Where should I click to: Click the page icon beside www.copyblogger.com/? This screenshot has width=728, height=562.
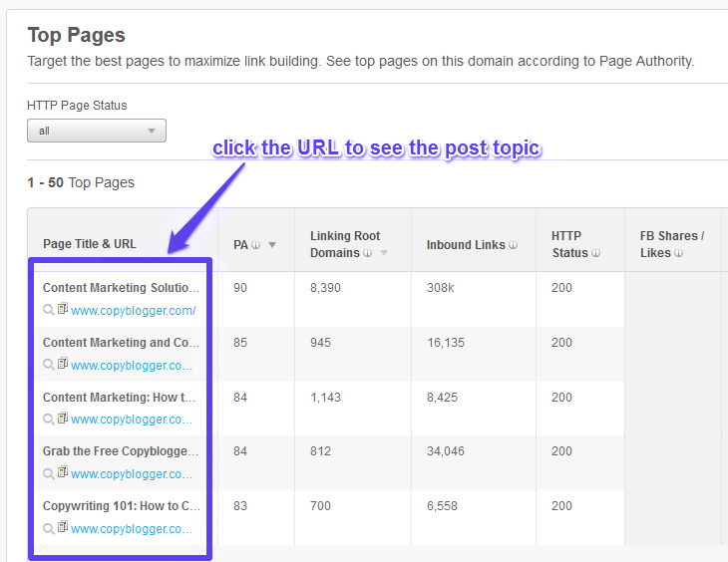63,309
